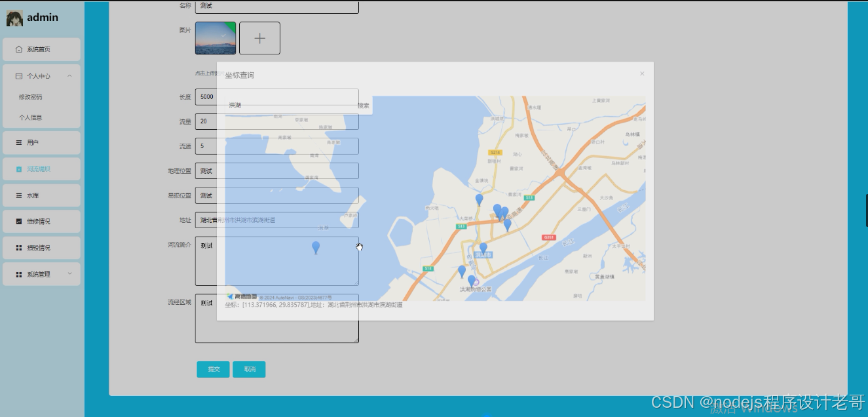This screenshot has height=417, width=868.
Task: Focus the 名称 input field
Action: (277, 5)
